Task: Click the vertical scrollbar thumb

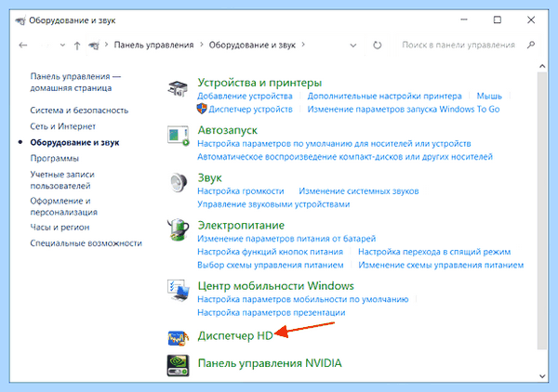Action: click(542, 211)
